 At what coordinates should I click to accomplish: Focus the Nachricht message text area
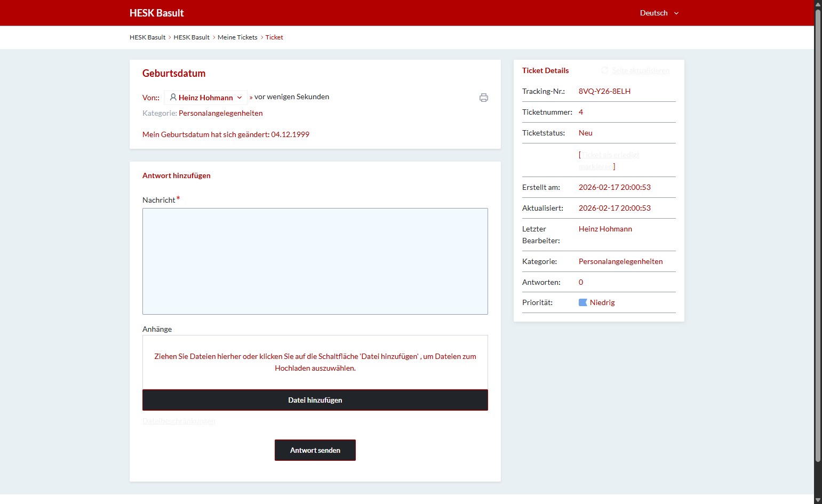[x=315, y=261]
